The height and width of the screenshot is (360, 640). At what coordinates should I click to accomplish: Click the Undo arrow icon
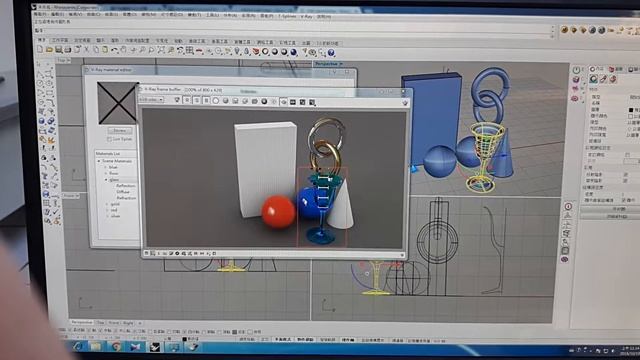point(115,50)
